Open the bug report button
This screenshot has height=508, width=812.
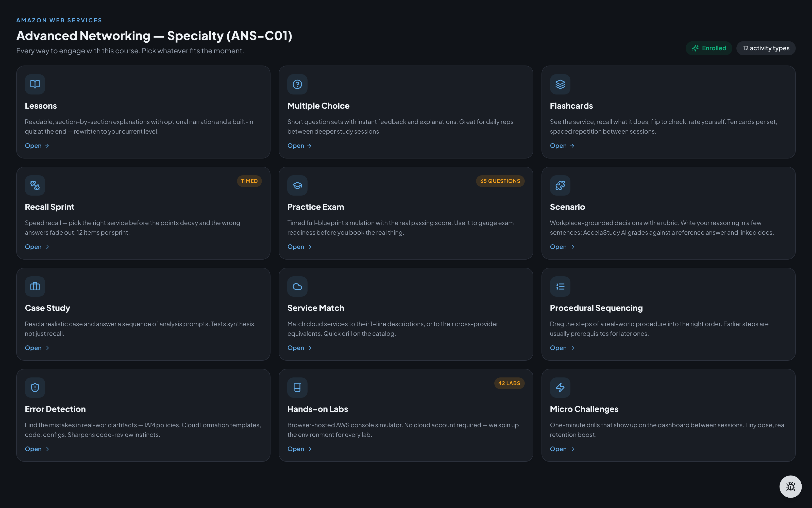coord(790,486)
